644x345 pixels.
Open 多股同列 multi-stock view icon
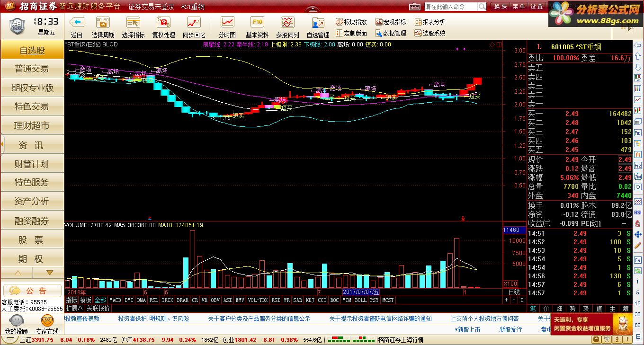[x=287, y=22]
